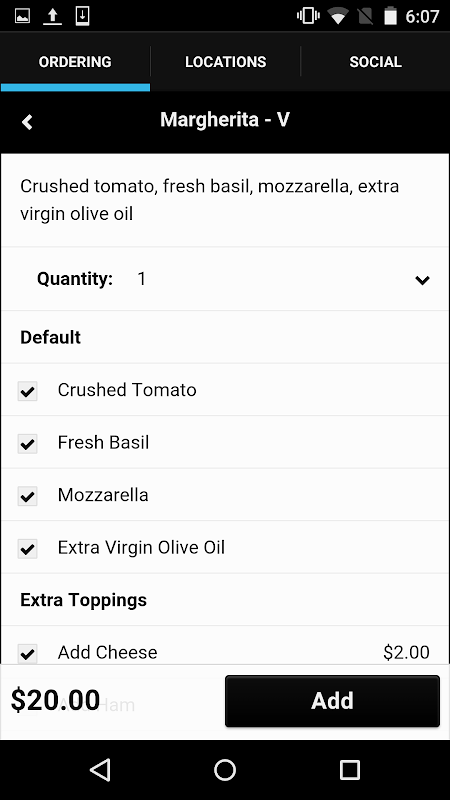
Task: Tap the upload notification icon
Action: click(52, 16)
